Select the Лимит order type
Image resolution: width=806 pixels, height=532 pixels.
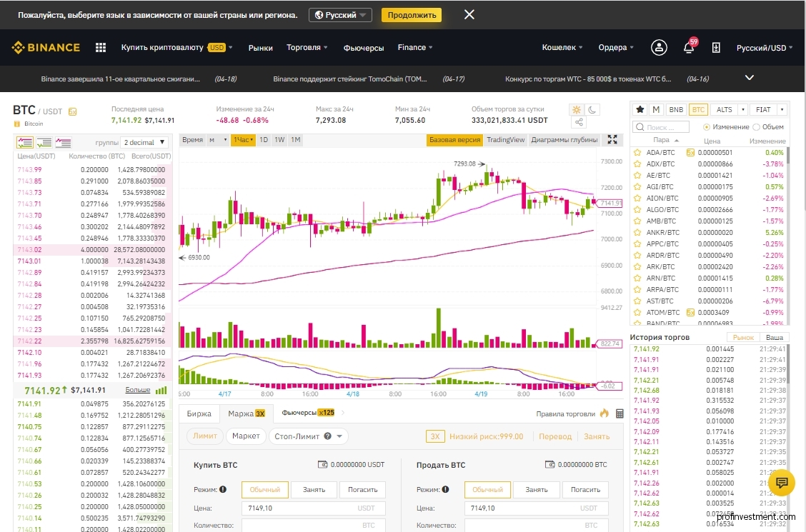(204, 436)
